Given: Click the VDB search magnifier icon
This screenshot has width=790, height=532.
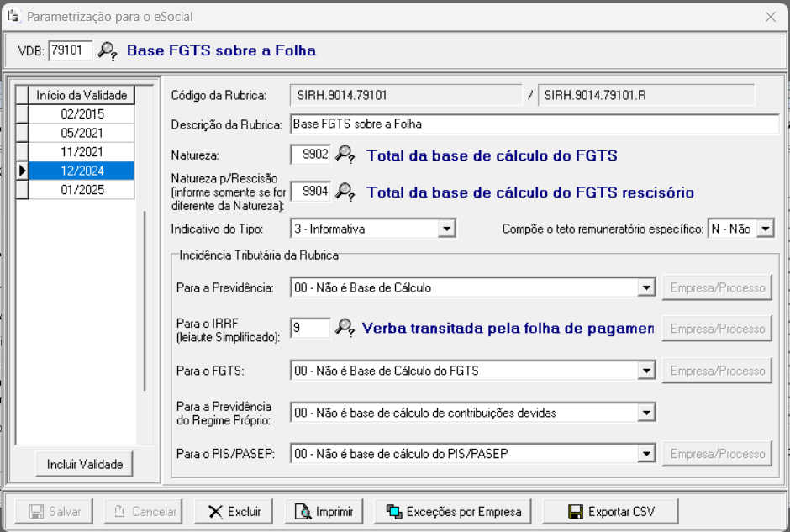Looking at the screenshot, I should pyautogui.click(x=108, y=50).
